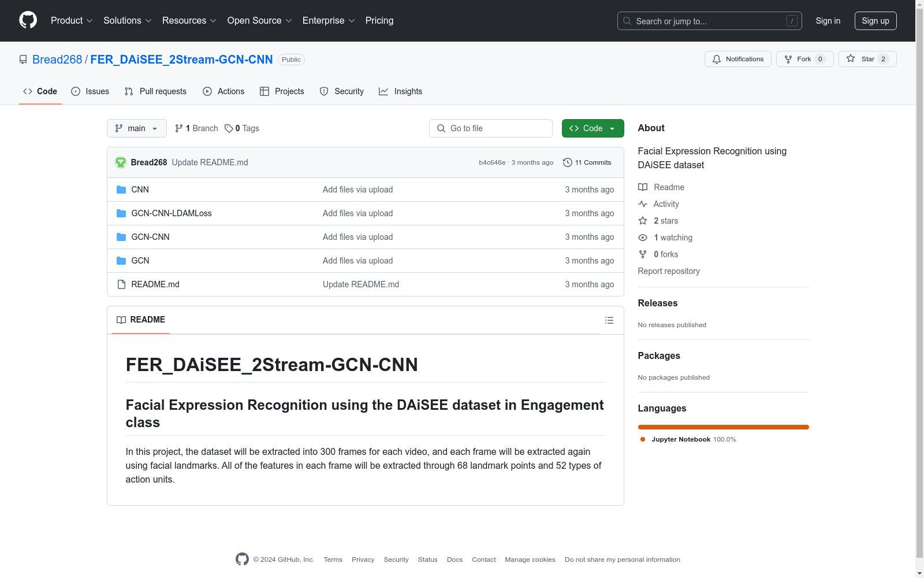Click the GCN-CNN-LDAMLoss folder icon
The width and height of the screenshot is (924, 578).
coord(121,213)
